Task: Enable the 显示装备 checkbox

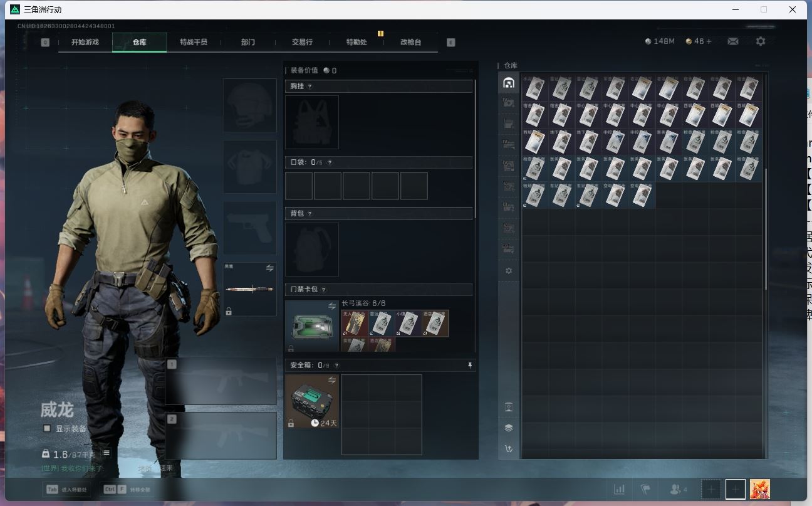Action: point(47,428)
